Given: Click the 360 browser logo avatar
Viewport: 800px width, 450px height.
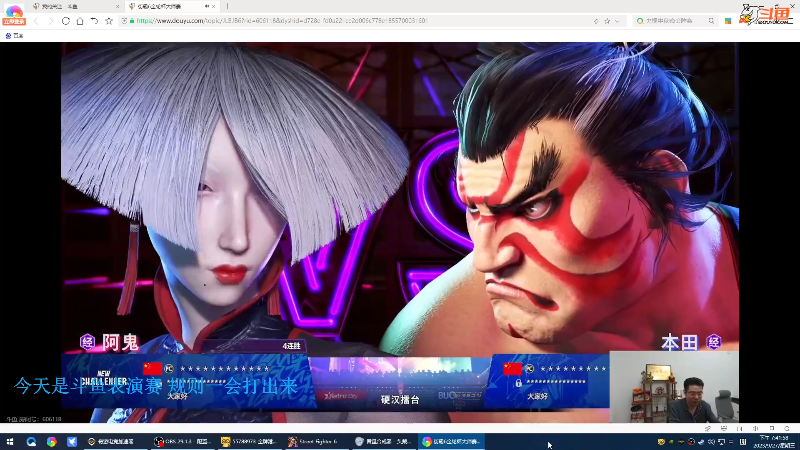Looking at the screenshot, I should [14, 10].
